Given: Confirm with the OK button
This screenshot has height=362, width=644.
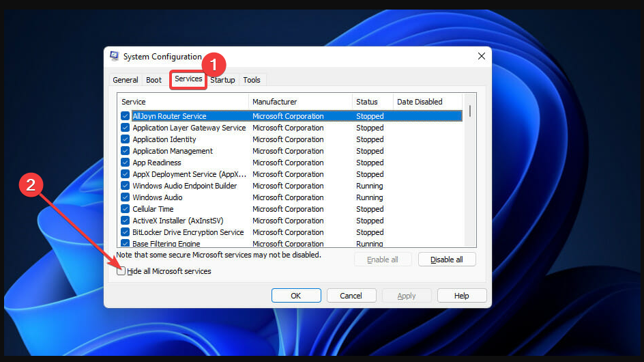Looking at the screenshot, I should coord(296,296).
